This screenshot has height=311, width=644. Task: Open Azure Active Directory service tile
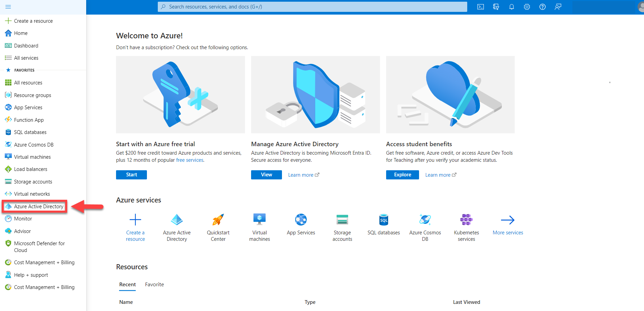[x=177, y=227]
